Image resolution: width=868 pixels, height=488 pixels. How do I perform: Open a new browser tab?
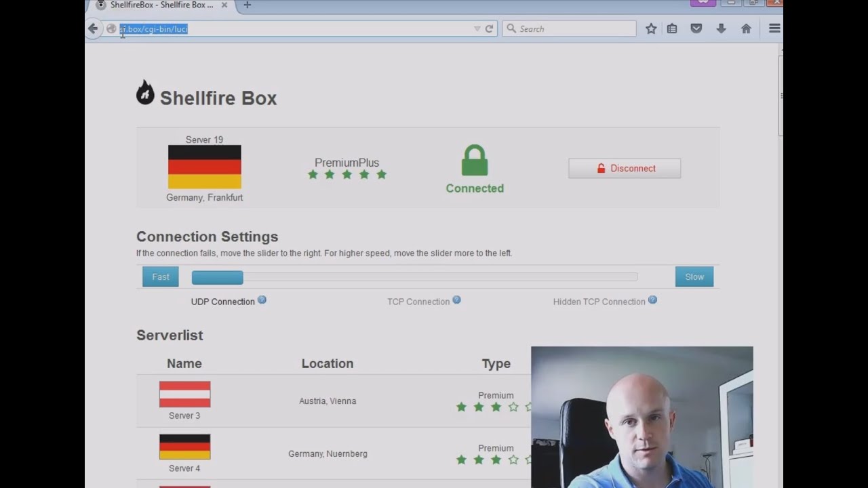(x=247, y=5)
